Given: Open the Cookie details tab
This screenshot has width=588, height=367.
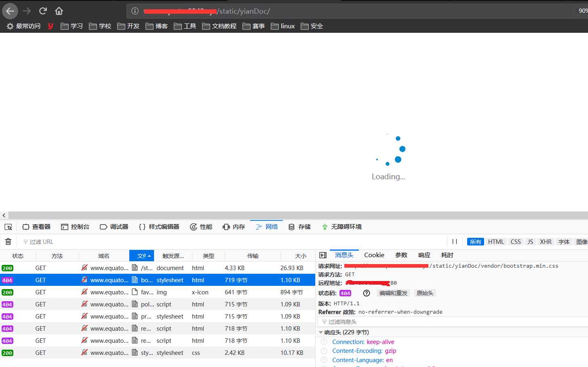Looking at the screenshot, I should pos(374,255).
